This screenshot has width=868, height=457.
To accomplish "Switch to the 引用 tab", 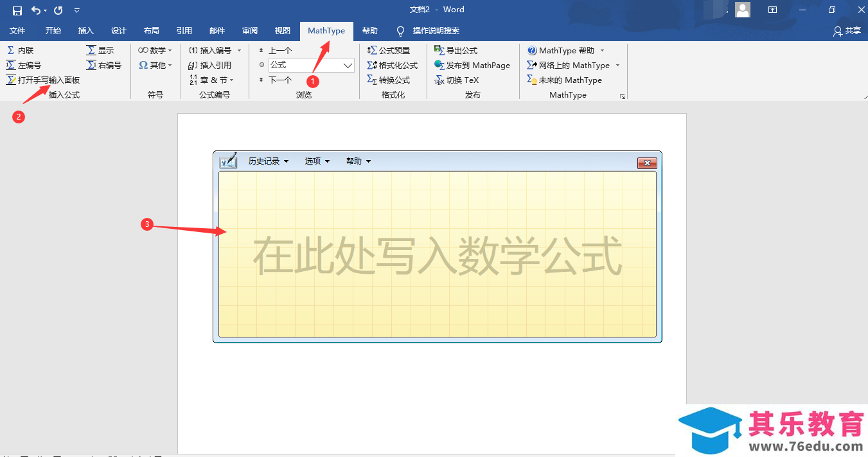I will click(184, 31).
